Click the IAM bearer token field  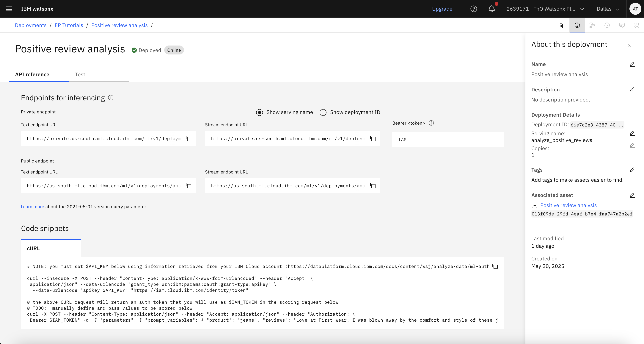click(448, 139)
